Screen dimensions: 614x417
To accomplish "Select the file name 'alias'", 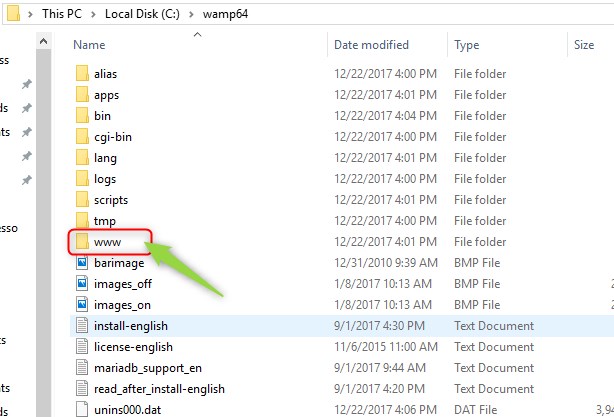I will pos(105,74).
